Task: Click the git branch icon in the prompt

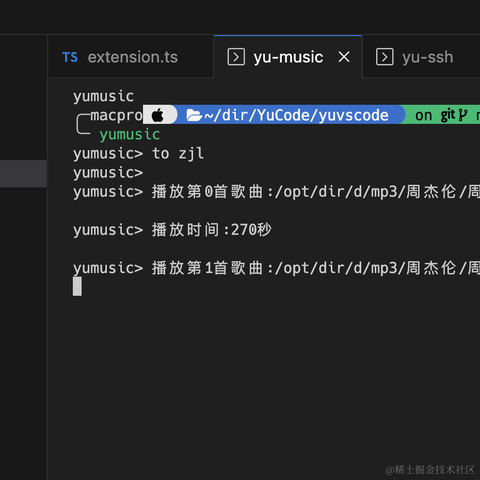Action: pyautogui.click(x=463, y=115)
